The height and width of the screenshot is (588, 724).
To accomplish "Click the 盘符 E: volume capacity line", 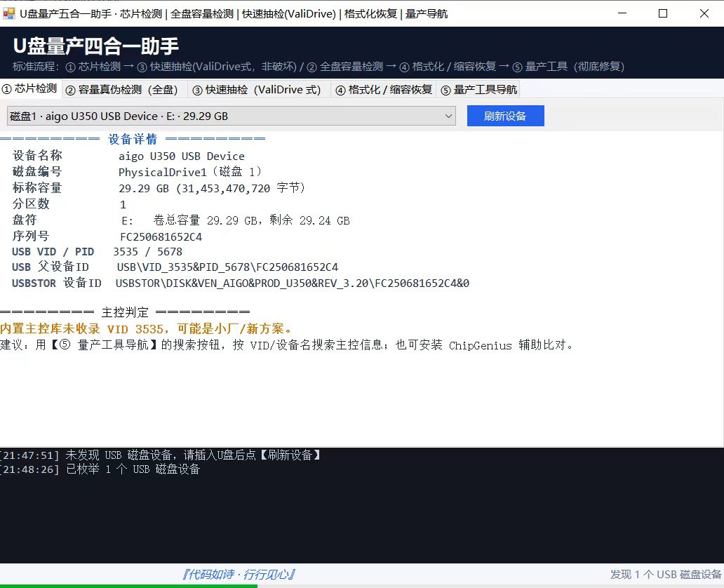I will 236,220.
